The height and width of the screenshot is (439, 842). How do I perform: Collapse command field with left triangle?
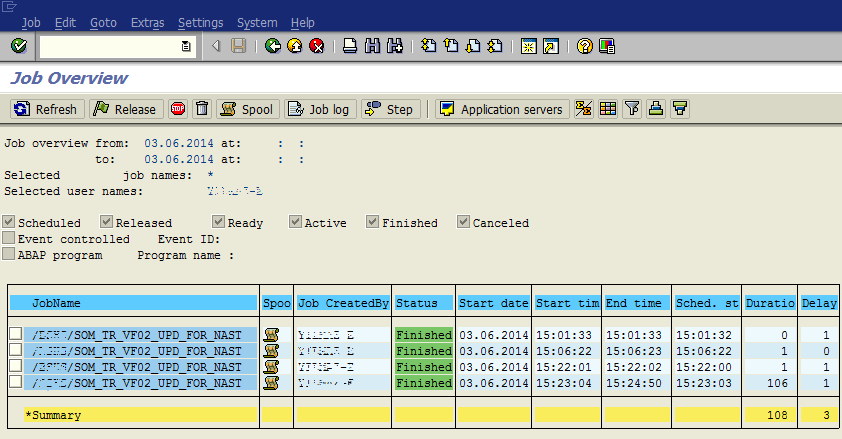pos(216,46)
